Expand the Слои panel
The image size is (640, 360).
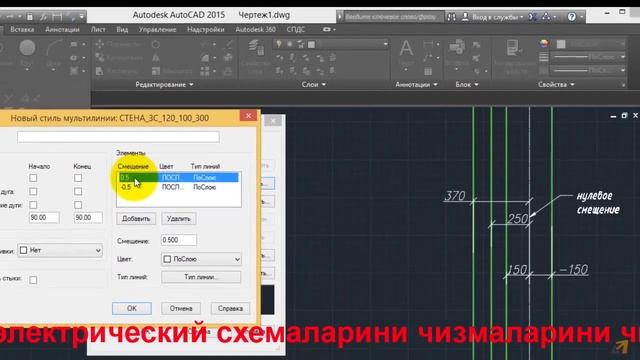(313, 84)
